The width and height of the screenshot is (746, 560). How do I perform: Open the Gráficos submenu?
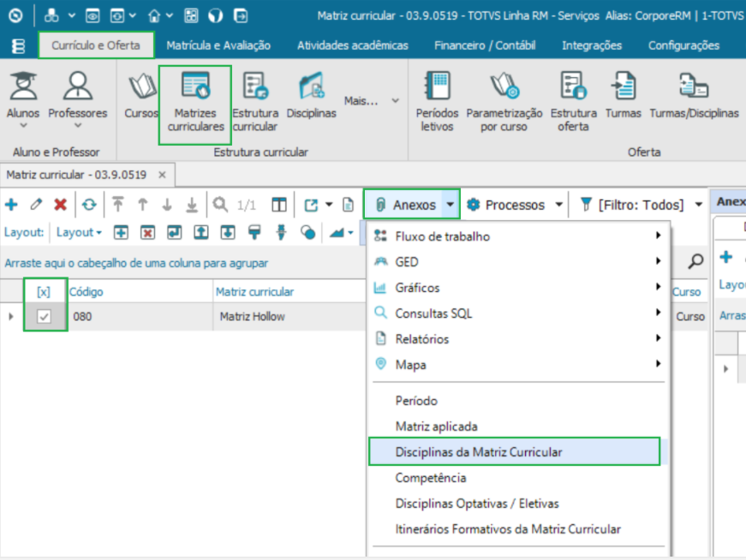point(518,288)
